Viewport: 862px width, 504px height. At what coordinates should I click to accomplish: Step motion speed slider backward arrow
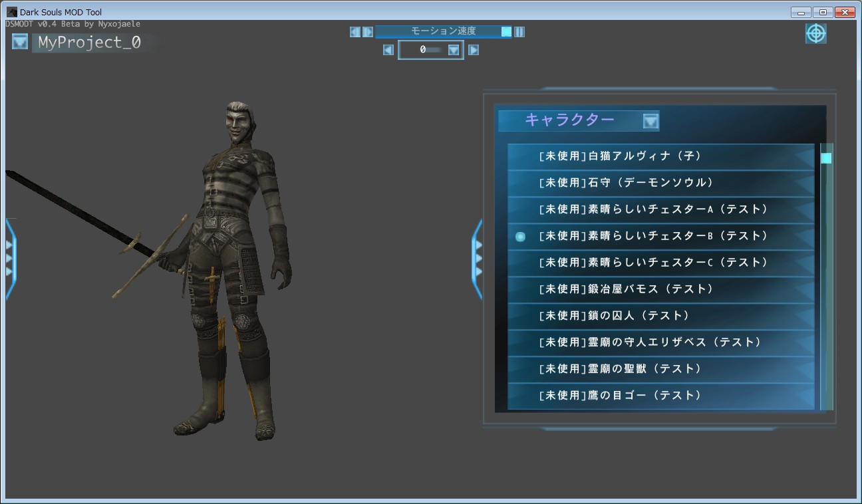click(x=355, y=31)
